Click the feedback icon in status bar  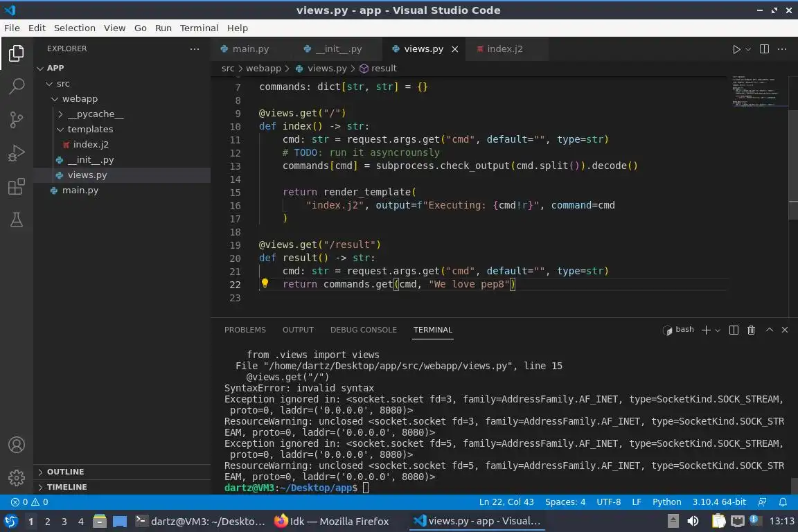coord(762,502)
